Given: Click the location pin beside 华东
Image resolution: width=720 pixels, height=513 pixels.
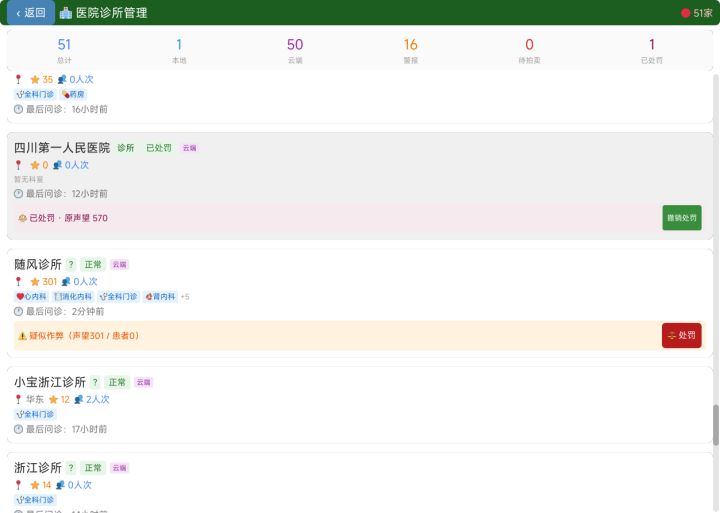Looking at the screenshot, I should coord(18,399).
